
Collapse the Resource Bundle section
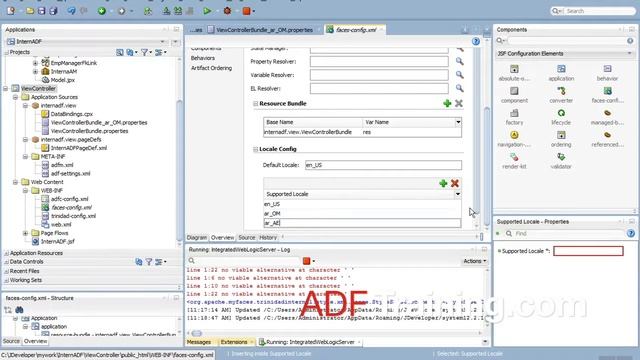tap(256, 104)
